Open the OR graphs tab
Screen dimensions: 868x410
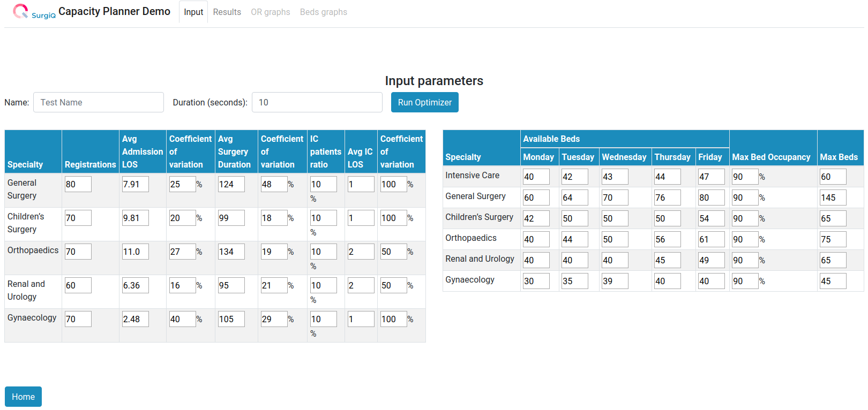(x=270, y=12)
